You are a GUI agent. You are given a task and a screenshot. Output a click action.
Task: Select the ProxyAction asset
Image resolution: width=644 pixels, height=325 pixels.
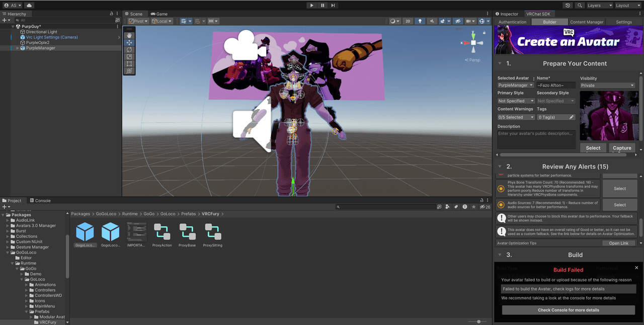162,235
